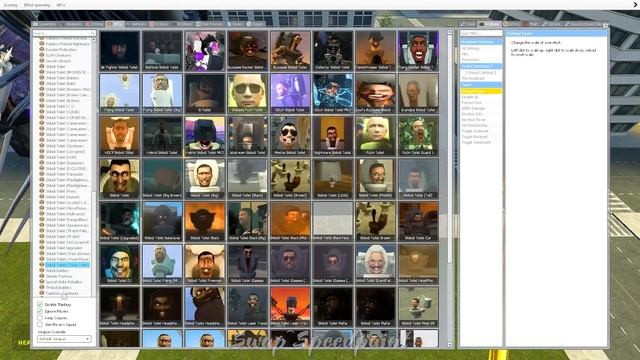Screen dimensions: 640x360
Task: Open the Spawnlists tab
Action: [45, 24]
